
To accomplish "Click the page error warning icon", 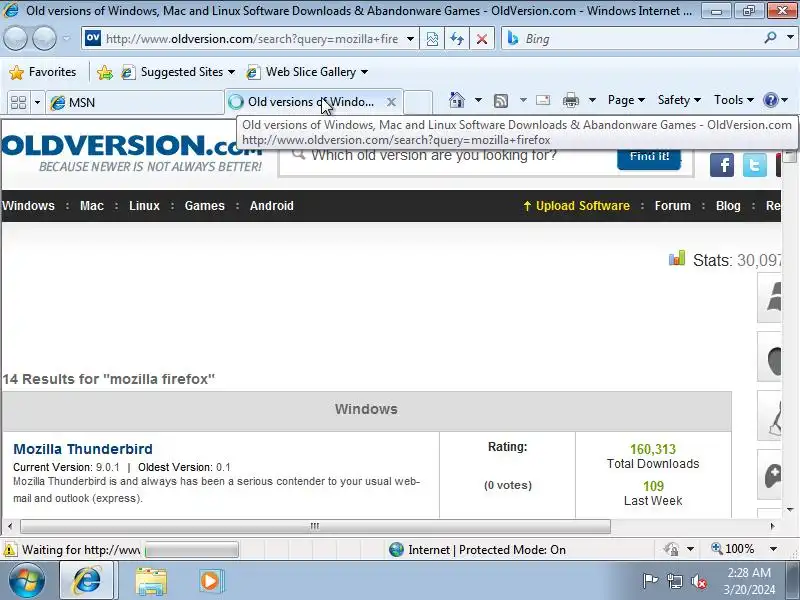I will coord(10,549).
